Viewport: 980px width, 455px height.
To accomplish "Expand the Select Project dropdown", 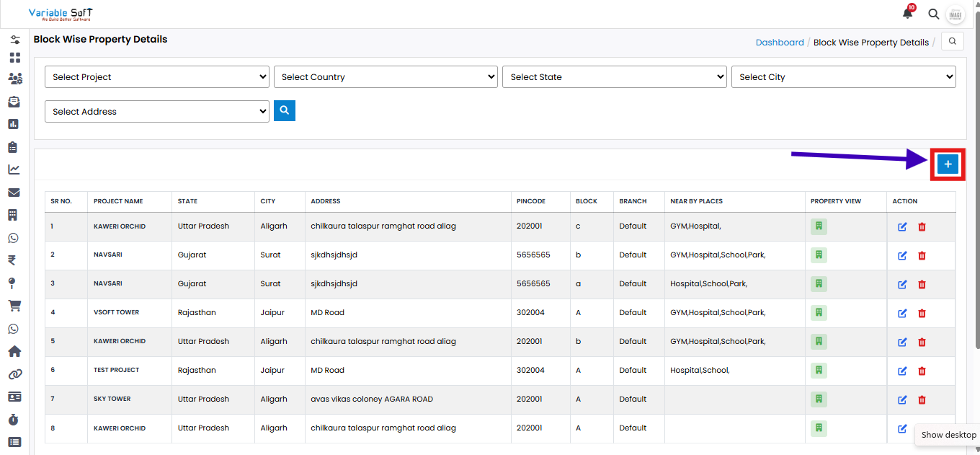I will click(x=157, y=77).
